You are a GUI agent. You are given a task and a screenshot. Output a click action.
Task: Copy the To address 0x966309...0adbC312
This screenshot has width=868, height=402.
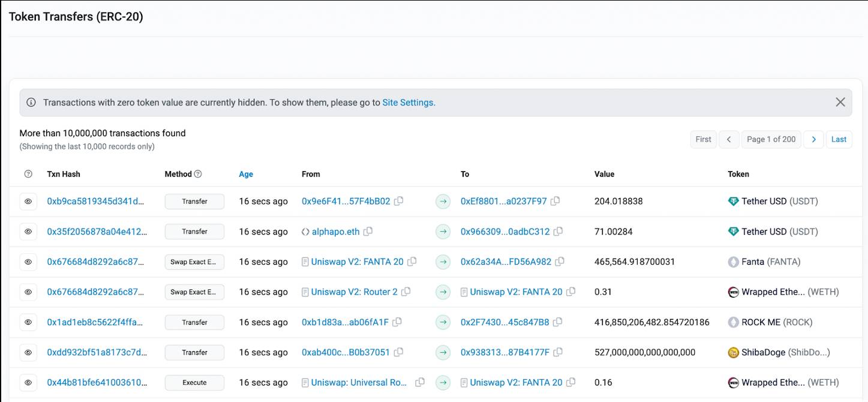[558, 232]
